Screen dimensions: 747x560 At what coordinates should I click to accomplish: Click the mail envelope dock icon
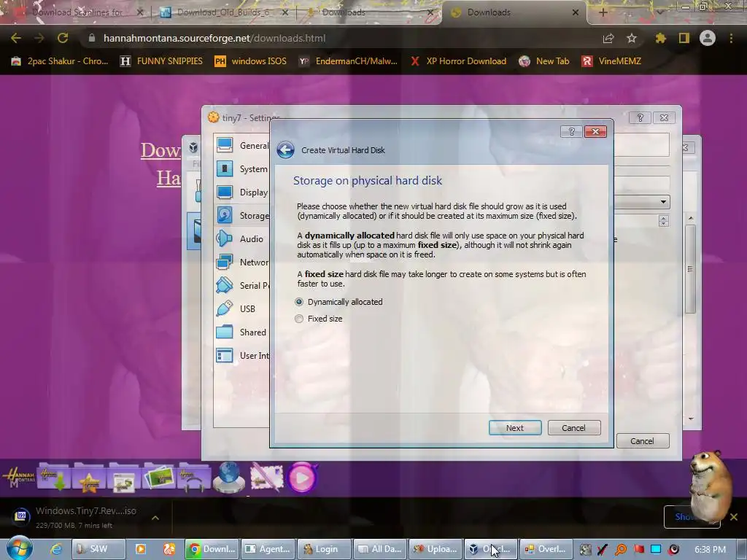[266, 477]
